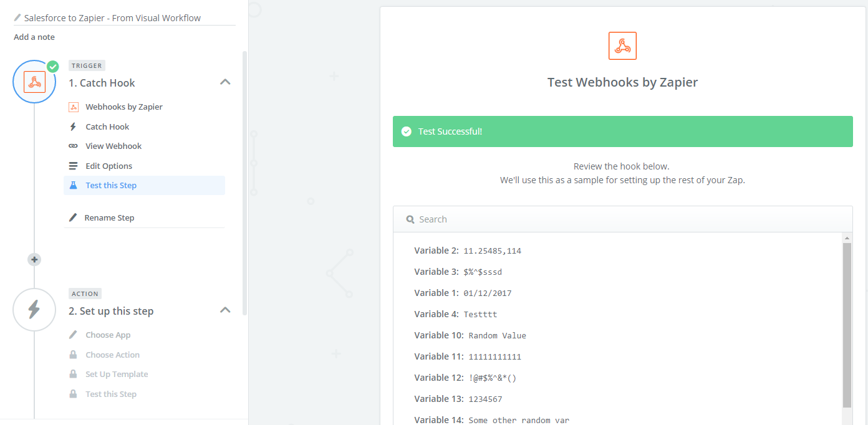Image resolution: width=868 pixels, height=425 pixels.
Task: Click the hook results vertical scrollbar thumb
Action: tap(847, 325)
